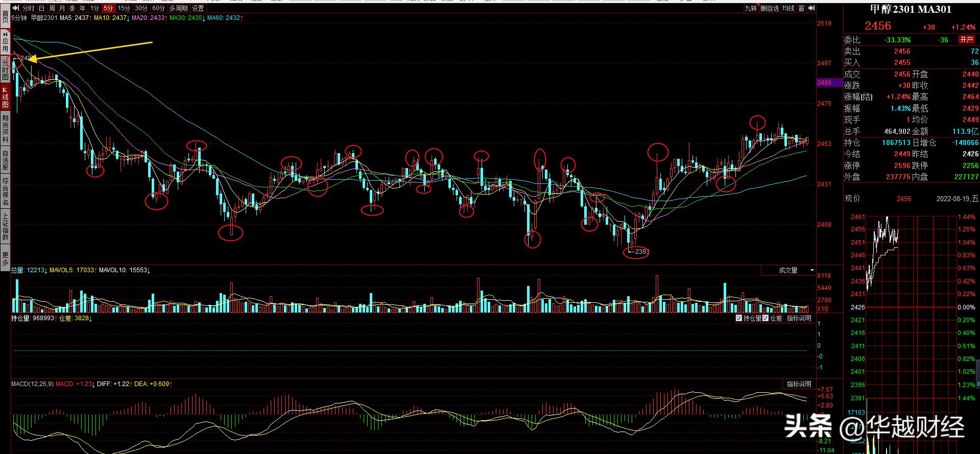Click the 总量: 12213 volume label
The height and width of the screenshot is (454, 980).
click(30, 270)
